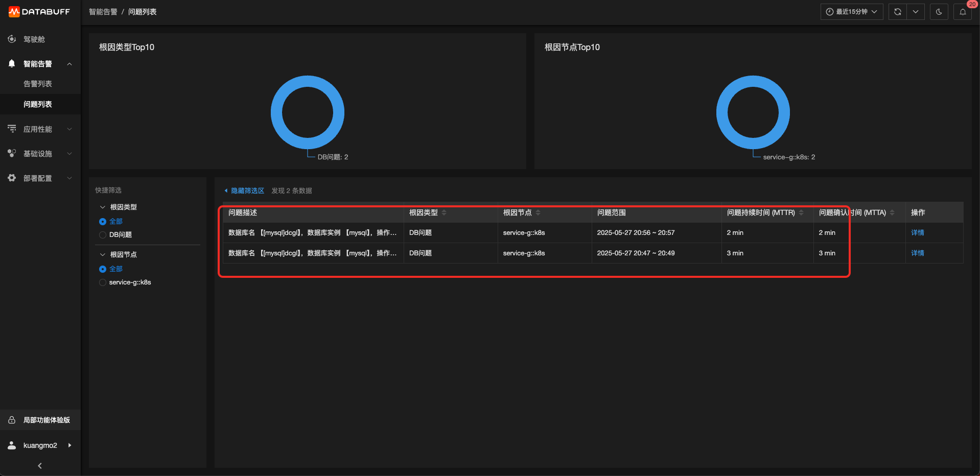The height and width of the screenshot is (476, 980).
Task: Open the 驾驶舱 dashboard icon
Action: pos(12,39)
